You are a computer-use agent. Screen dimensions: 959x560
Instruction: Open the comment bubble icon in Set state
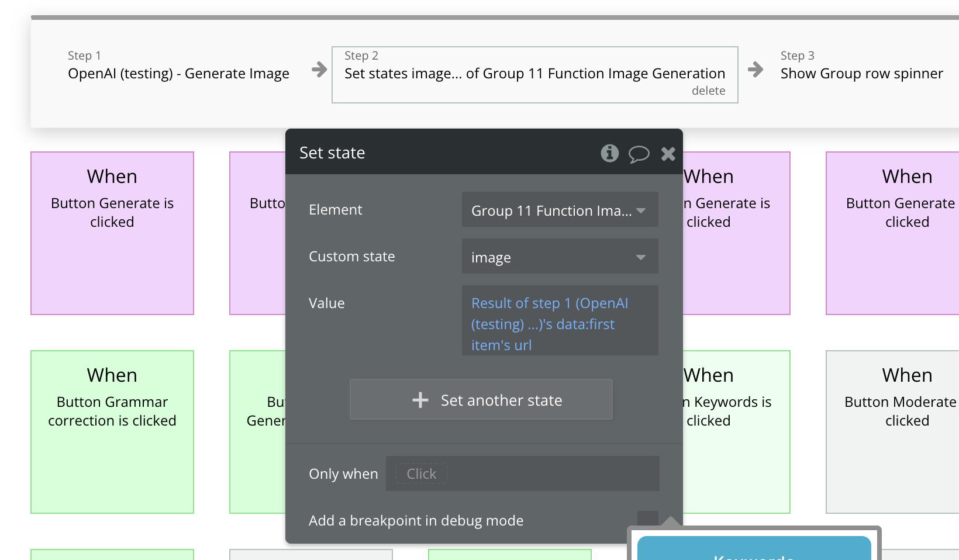click(639, 154)
